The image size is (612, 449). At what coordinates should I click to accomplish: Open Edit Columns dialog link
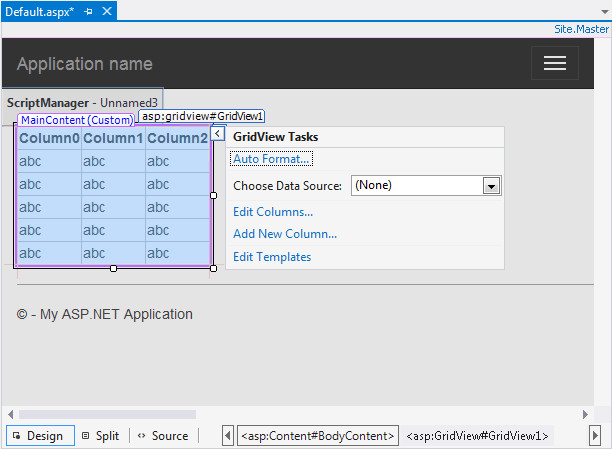click(273, 211)
